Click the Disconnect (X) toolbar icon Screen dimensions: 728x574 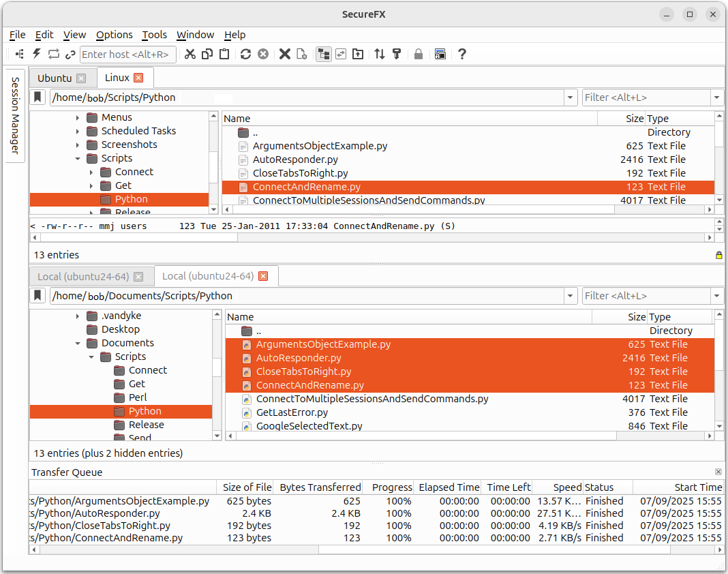[285, 54]
